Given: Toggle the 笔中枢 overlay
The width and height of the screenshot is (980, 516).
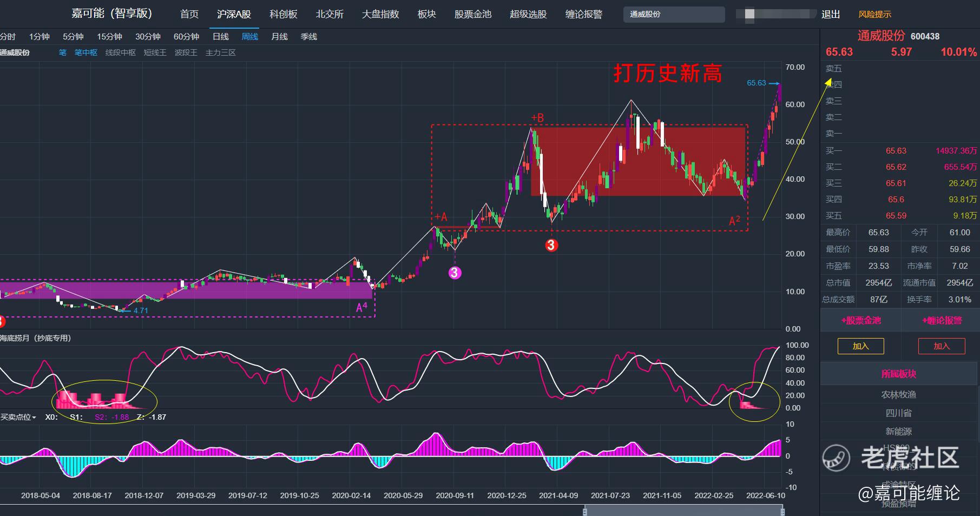Looking at the screenshot, I should (x=86, y=53).
